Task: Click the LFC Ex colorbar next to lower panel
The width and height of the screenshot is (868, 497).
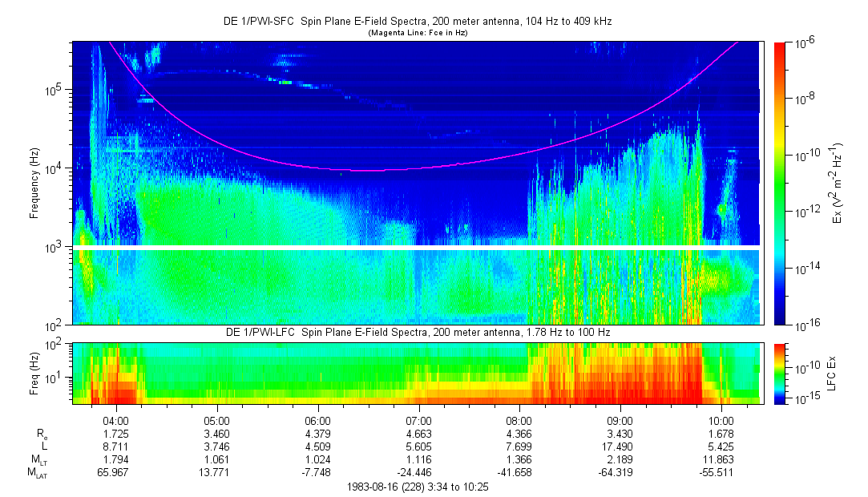Action: click(779, 373)
